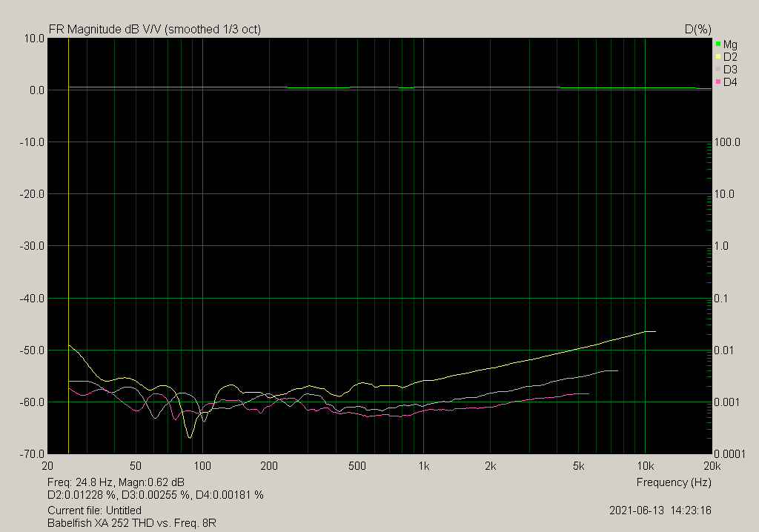Click the -20.0 left axis value

click(x=32, y=194)
